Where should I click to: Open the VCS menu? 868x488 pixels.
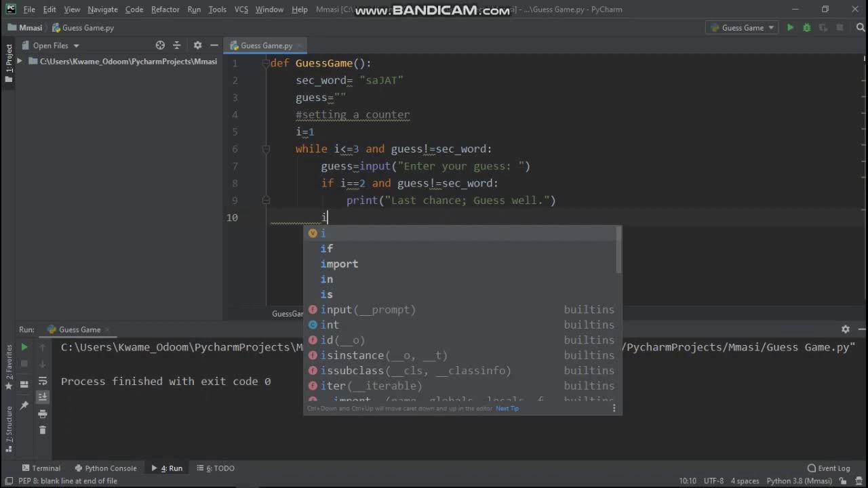pyautogui.click(x=241, y=9)
